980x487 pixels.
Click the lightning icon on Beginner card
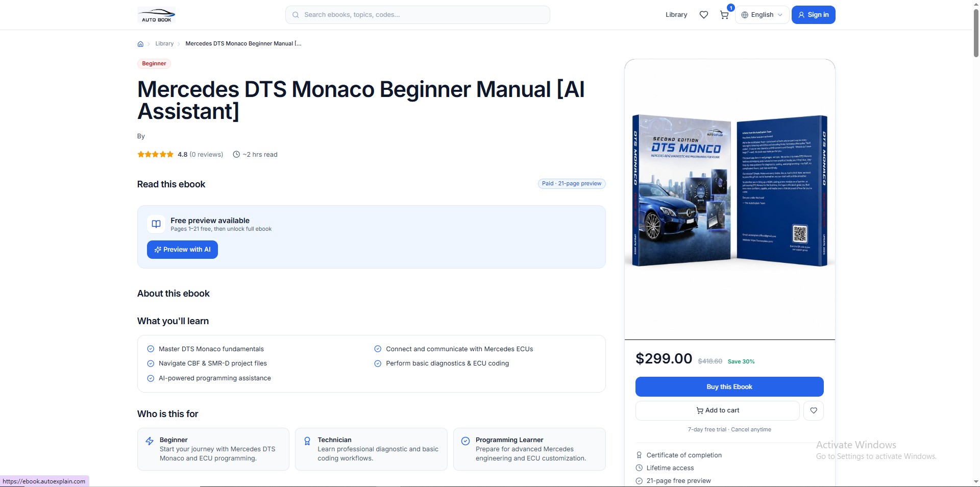tap(150, 441)
